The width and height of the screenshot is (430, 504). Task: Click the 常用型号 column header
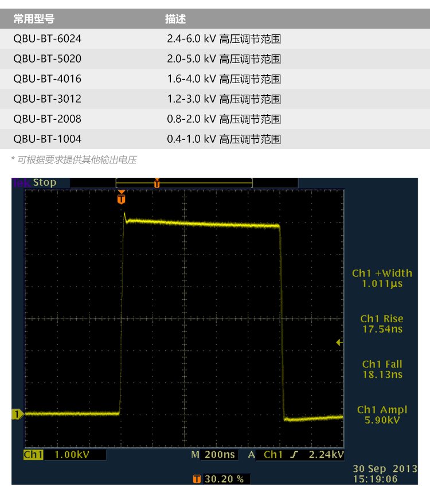(34, 19)
